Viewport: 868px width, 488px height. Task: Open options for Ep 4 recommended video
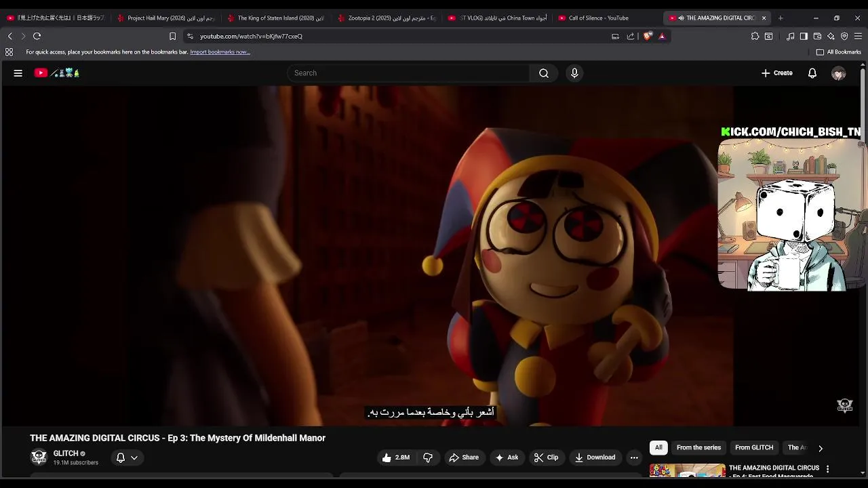tap(827, 469)
